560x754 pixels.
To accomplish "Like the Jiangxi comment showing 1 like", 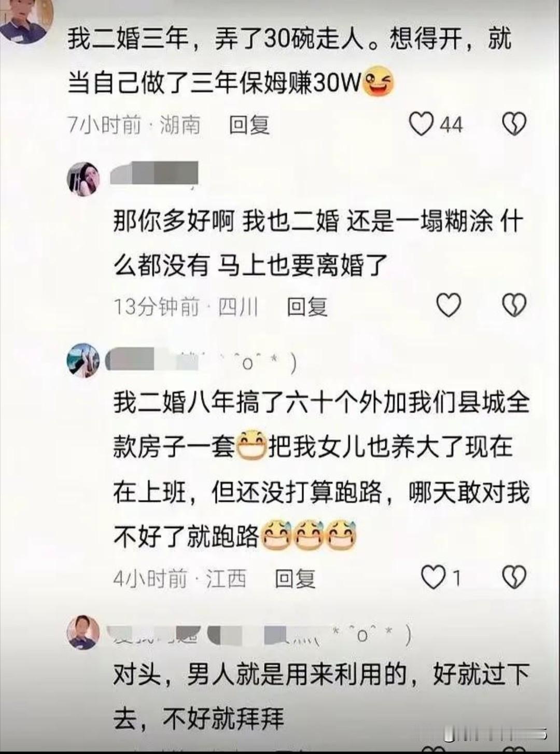I will tap(433, 577).
